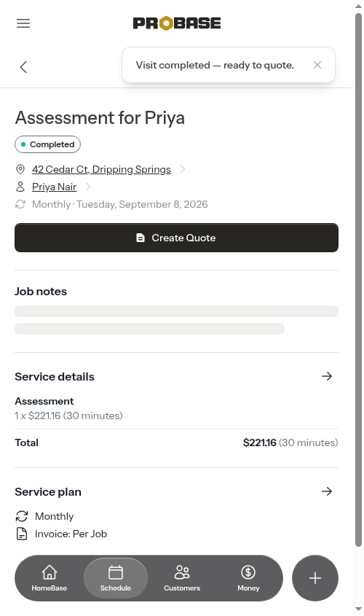Open the Priya Nair customer link

[x=54, y=187]
